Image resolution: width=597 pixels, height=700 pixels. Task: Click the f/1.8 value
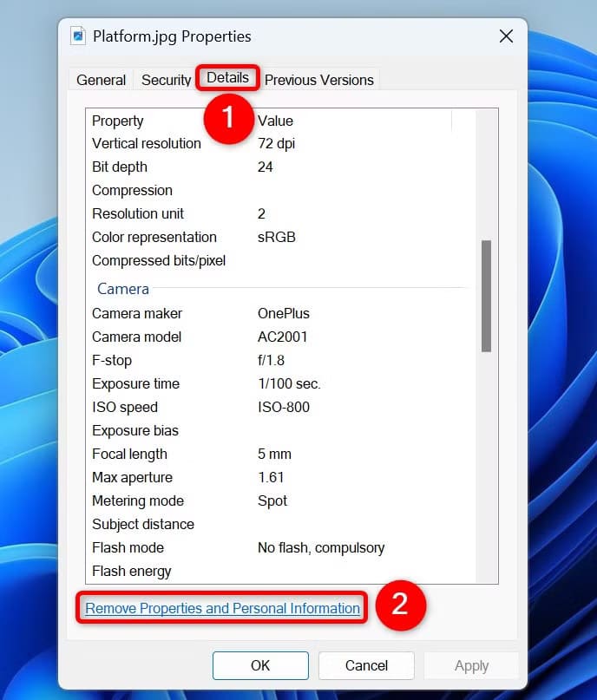tap(271, 360)
